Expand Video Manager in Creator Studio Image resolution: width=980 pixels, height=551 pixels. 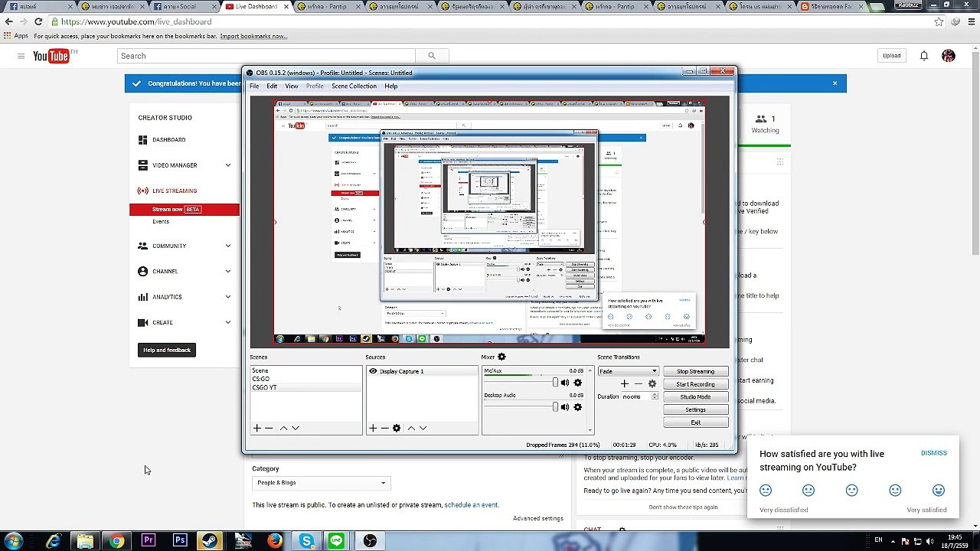227,165
